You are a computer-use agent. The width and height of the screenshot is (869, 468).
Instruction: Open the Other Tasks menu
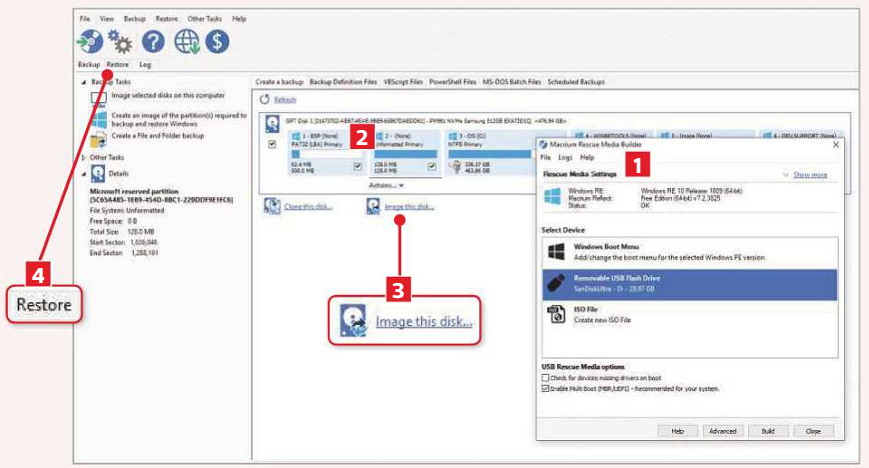(205, 19)
